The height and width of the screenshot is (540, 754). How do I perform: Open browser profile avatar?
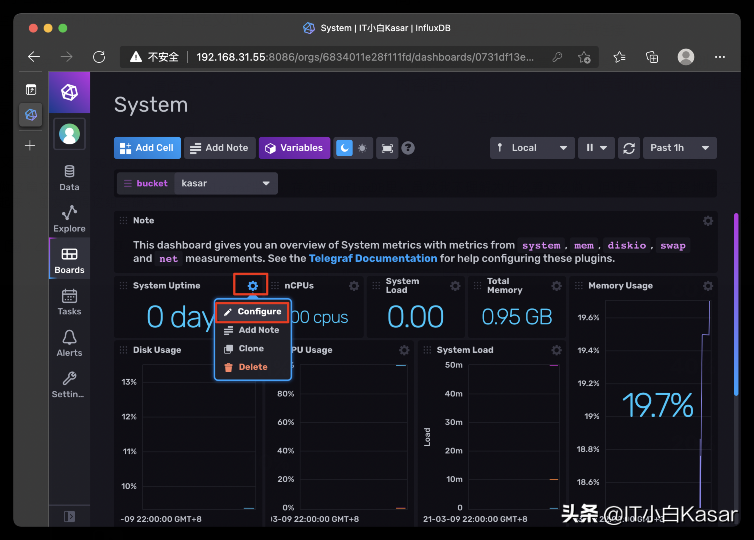click(686, 57)
